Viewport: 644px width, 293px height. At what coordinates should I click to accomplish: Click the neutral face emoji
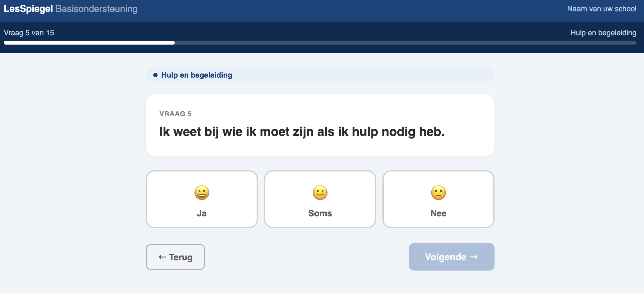tap(320, 193)
